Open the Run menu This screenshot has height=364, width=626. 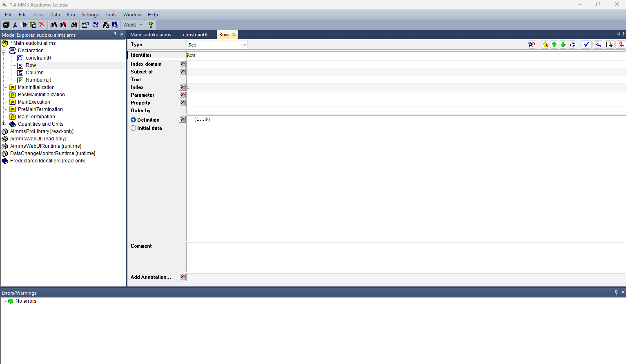(x=71, y=15)
